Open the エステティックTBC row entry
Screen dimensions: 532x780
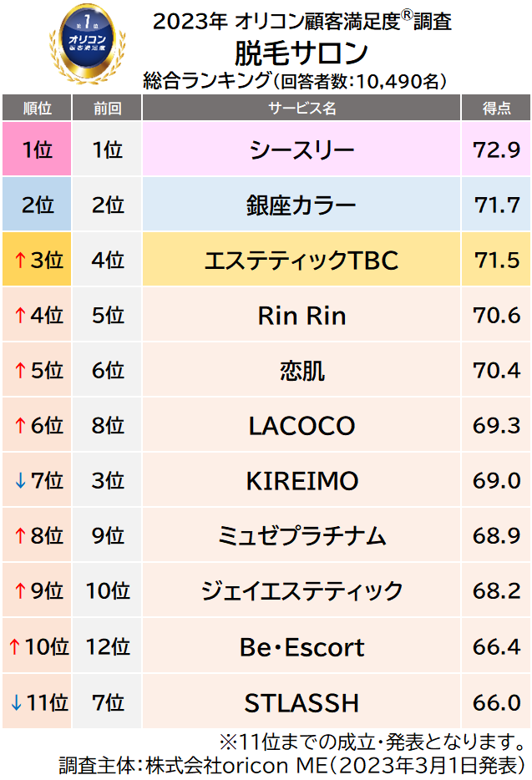(x=301, y=261)
